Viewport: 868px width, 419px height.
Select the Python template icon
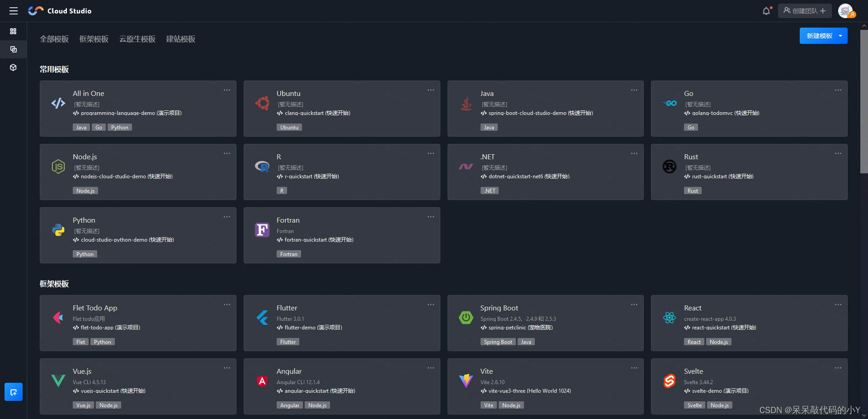pyautogui.click(x=58, y=230)
